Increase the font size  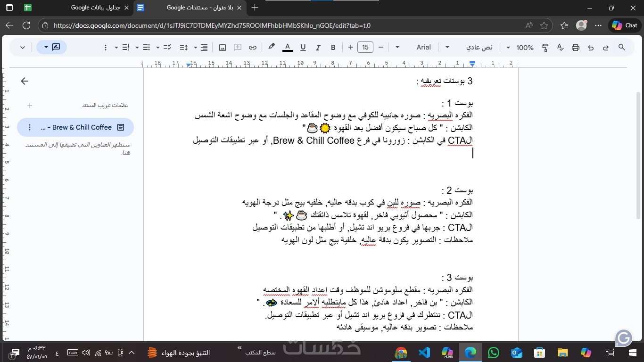click(350, 47)
